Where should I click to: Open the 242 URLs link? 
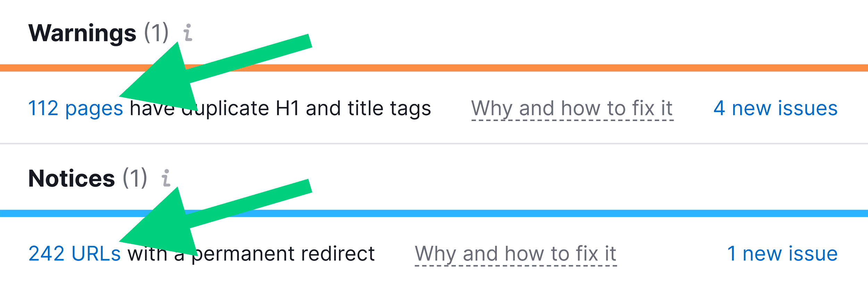click(x=74, y=253)
